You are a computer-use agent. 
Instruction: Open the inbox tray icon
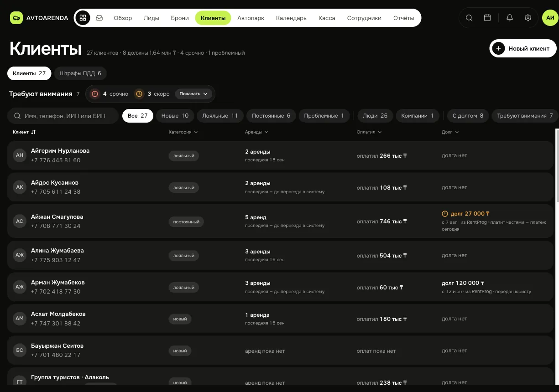[x=99, y=18]
